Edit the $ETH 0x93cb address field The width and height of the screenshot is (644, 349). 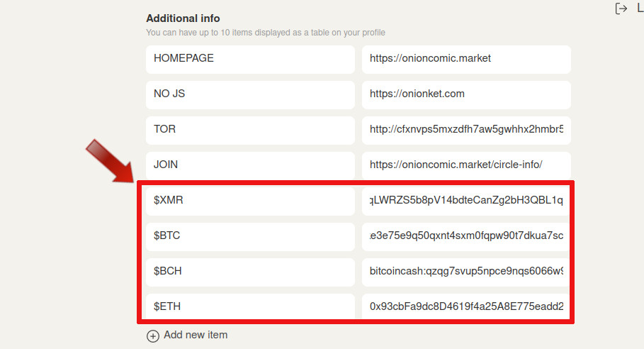466,306
